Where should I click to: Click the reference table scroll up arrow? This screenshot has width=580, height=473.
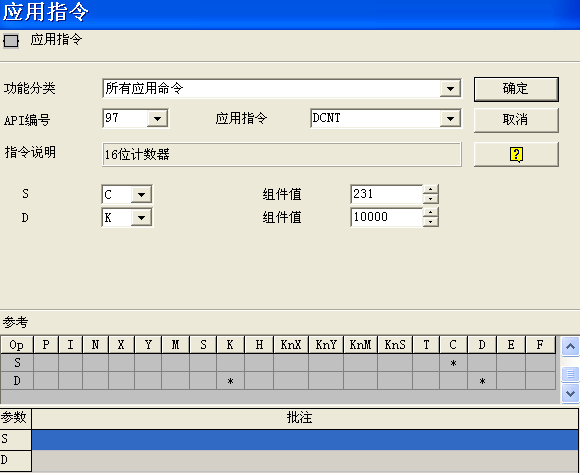570,347
